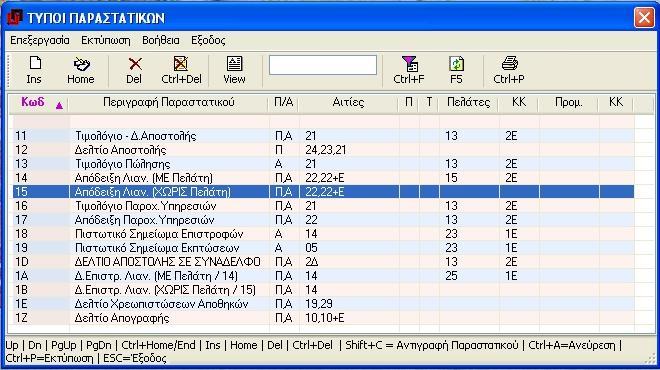
Task: Select row Τιμολόγιο - Δ.Αποστολής
Action: click(x=323, y=136)
